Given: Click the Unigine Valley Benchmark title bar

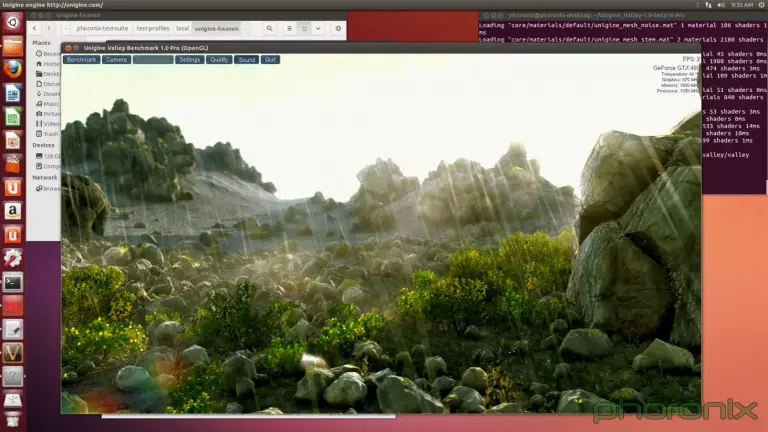Looking at the screenshot, I should [381, 48].
